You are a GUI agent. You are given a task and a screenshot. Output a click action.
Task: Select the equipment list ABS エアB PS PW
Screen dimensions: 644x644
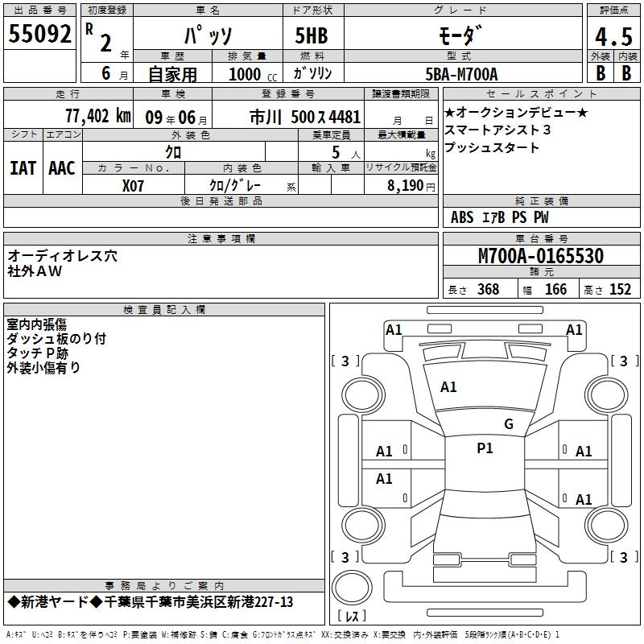click(x=500, y=217)
